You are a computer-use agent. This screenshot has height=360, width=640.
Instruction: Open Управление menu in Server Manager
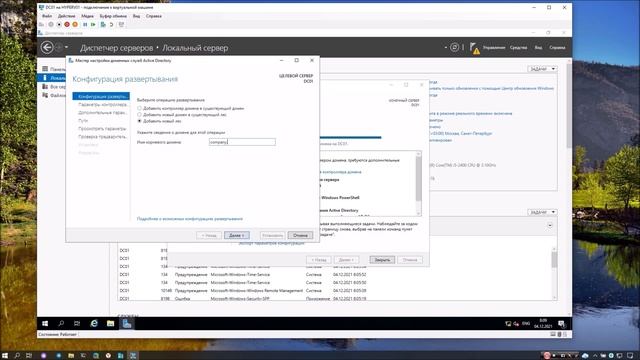[x=493, y=47]
